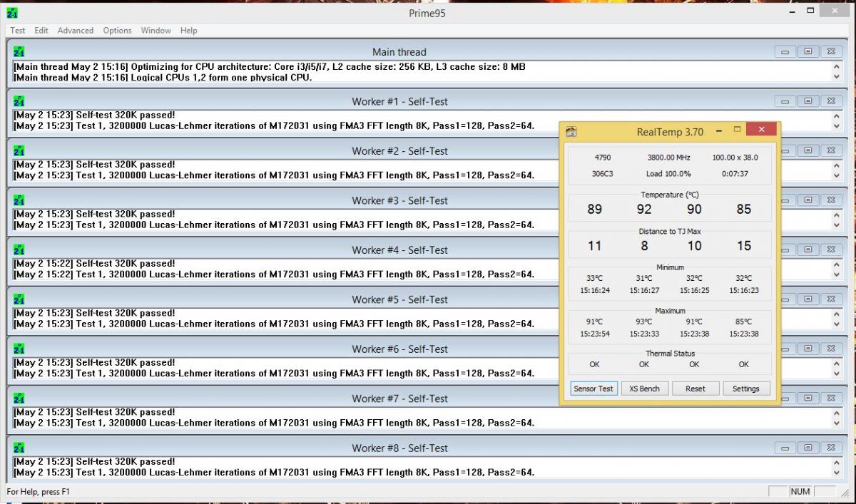856x504 pixels.
Task: Click the Worker #2 - Self-Test title bar
Action: [399, 151]
